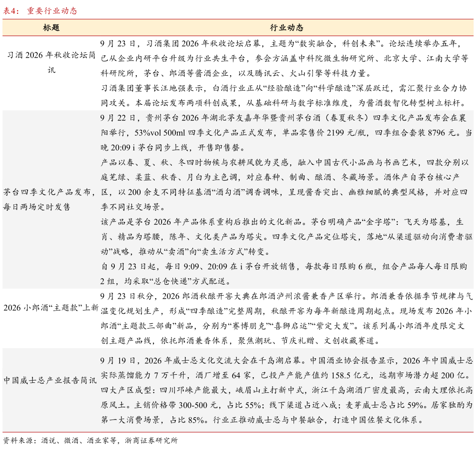Click the line starting '9 月 23 日秋分，2026 郎酒秋酿开窖大典'

(286, 296)
